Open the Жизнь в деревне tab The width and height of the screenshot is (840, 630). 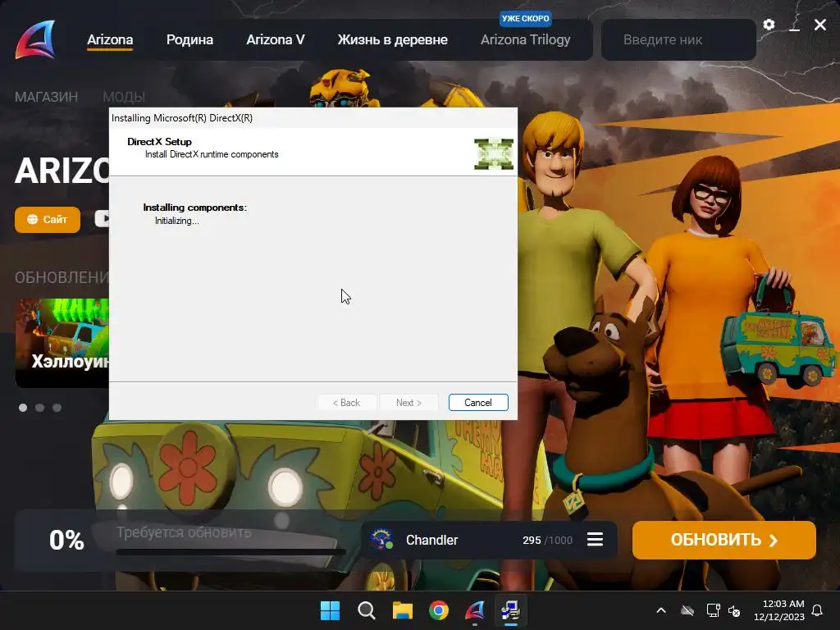coord(392,39)
